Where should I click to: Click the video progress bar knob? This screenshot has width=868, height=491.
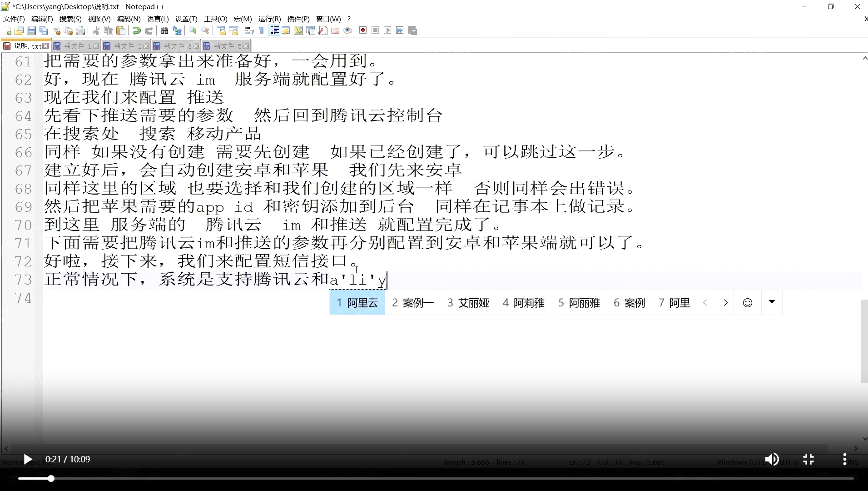[x=51, y=479]
